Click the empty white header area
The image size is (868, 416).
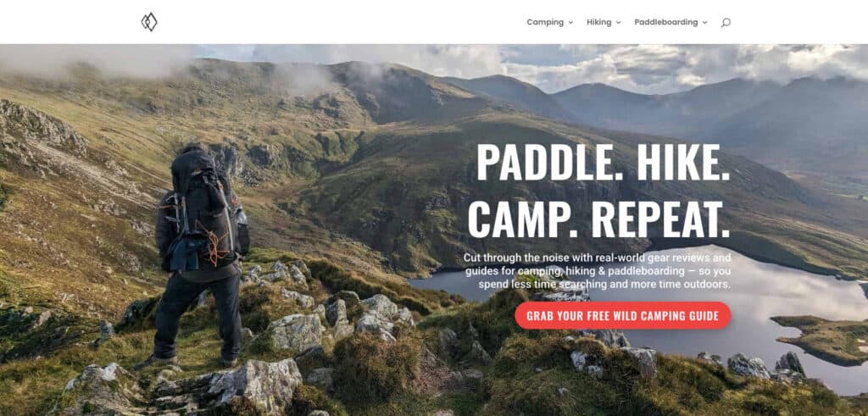pos(343,22)
